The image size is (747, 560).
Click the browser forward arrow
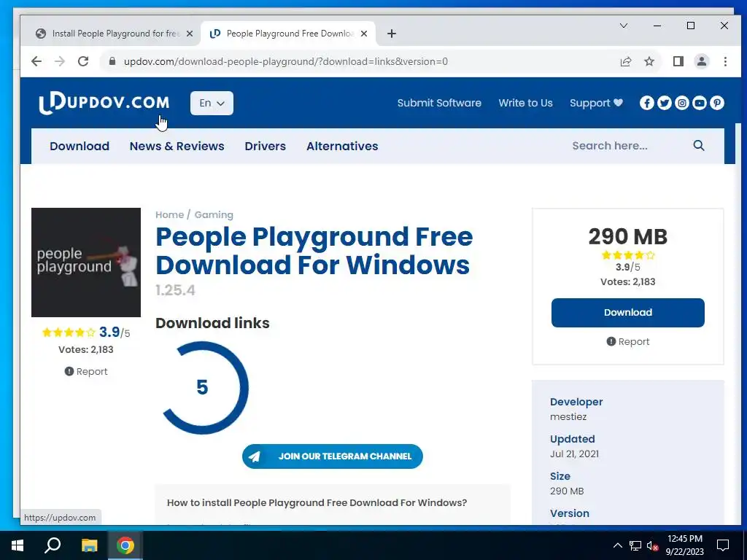(x=60, y=61)
